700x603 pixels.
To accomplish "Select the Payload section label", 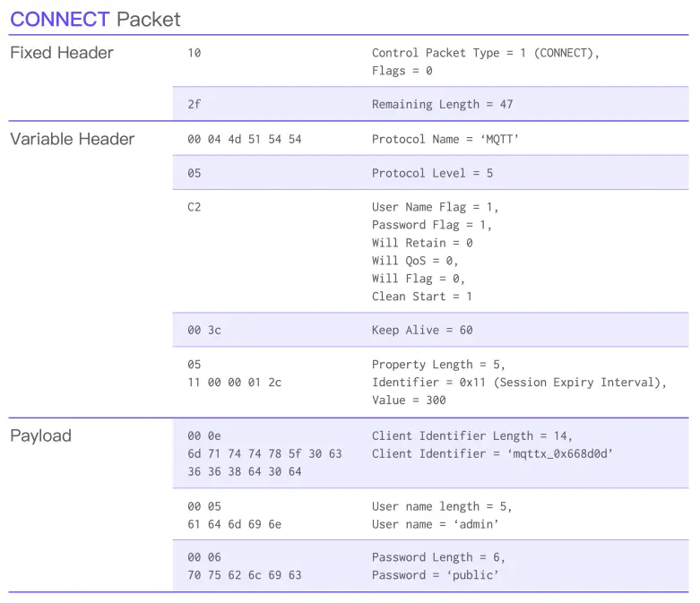I will (40, 435).
